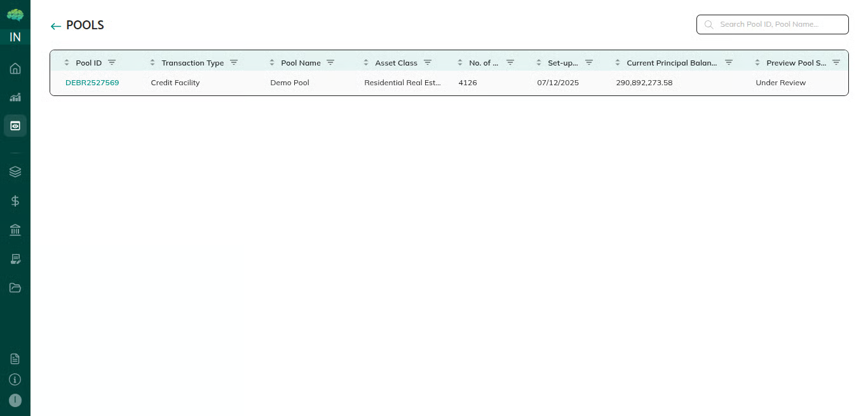Open the document icon near sidebar bottom
Screen dimensions: 868x416
(15, 359)
